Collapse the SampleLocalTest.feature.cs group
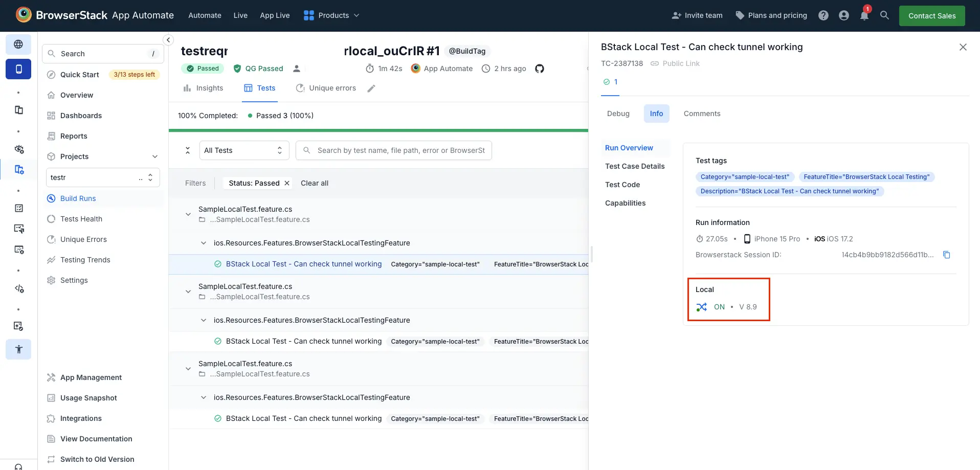 pyautogui.click(x=188, y=214)
